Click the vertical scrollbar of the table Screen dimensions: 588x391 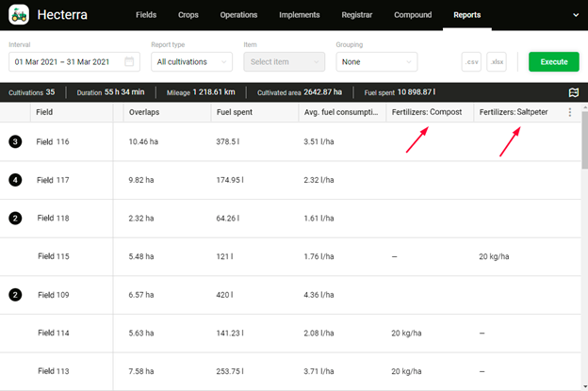point(582,141)
